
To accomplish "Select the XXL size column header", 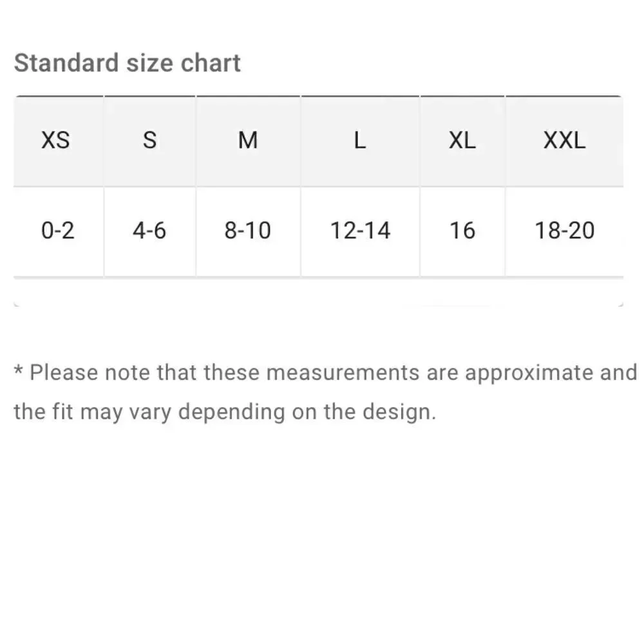I will coord(565,141).
